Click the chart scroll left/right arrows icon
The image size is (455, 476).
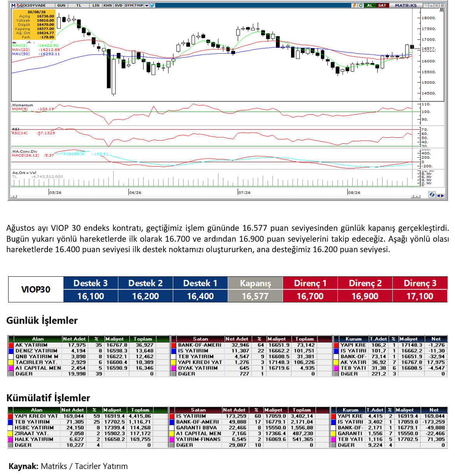(x=440, y=195)
